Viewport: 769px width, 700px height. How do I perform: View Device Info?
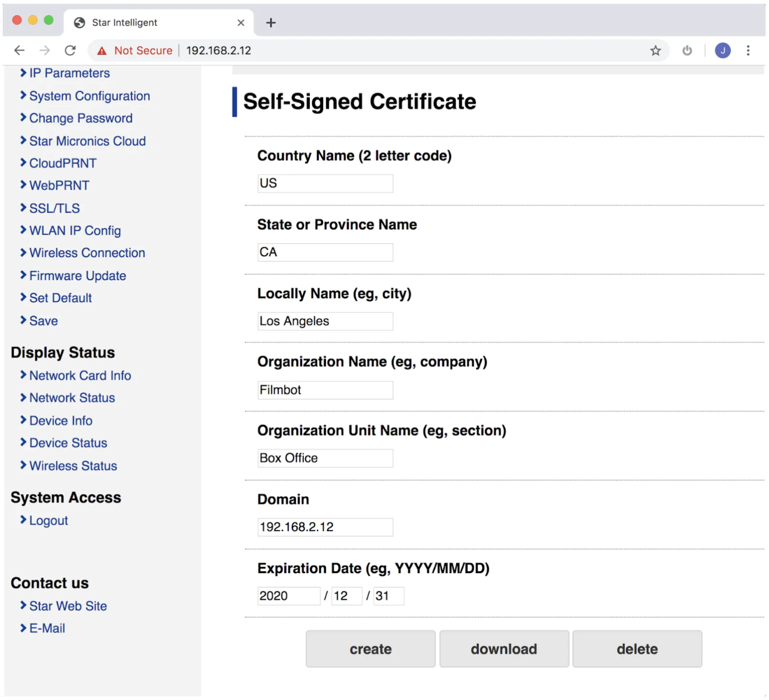61,421
